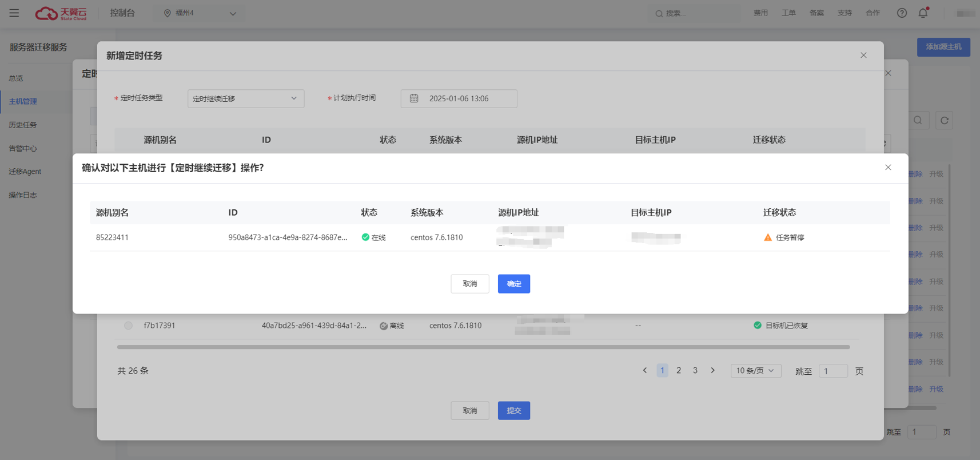Image resolution: width=980 pixels, height=460 pixels.
Task: Click the 迁移状态 column header in confirmation dialog
Action: coord(779,213)
